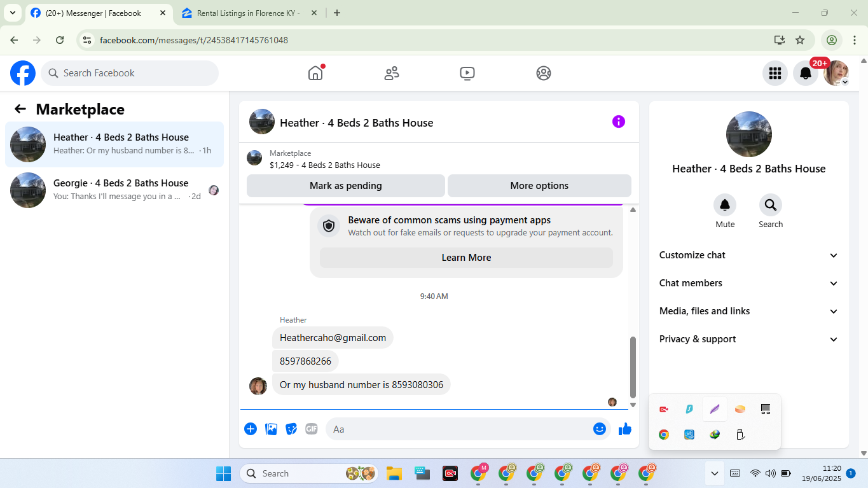Search in conversation via magnifier icon

click(771, 205)
